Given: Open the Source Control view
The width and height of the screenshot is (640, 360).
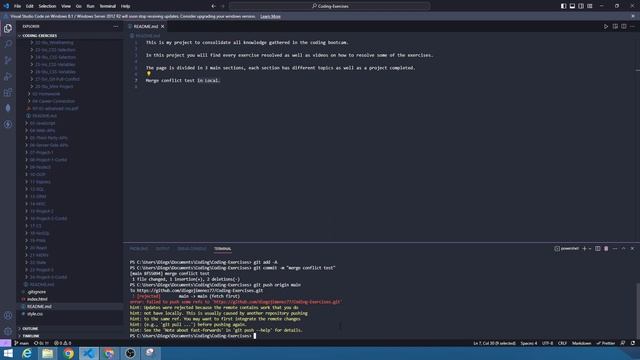Looking at the screenshot, I should [x=8, y=60].
